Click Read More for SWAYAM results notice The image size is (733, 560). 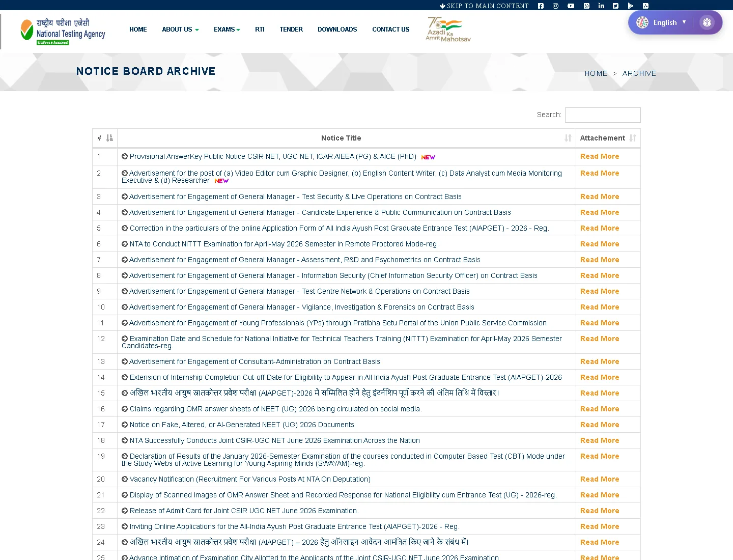[600, 457]
